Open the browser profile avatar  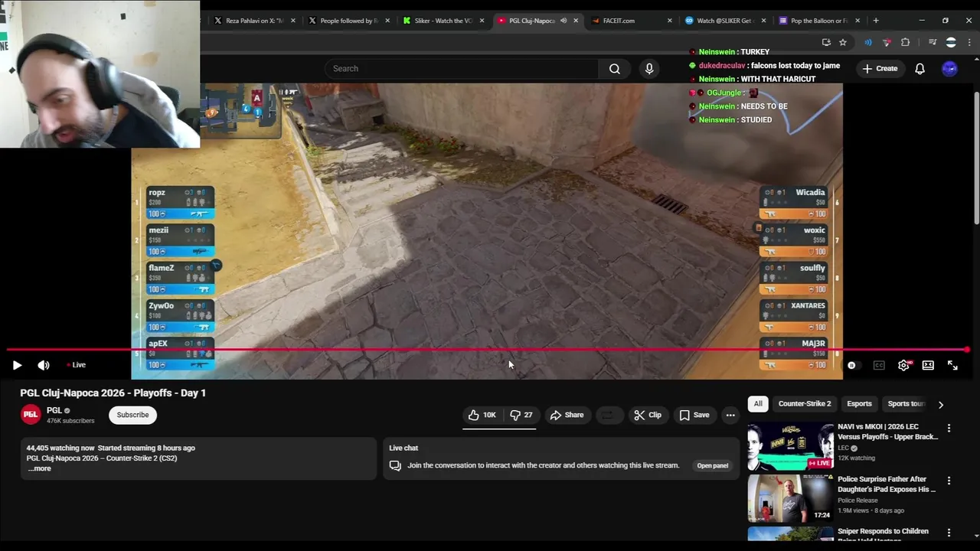(951, 42)
